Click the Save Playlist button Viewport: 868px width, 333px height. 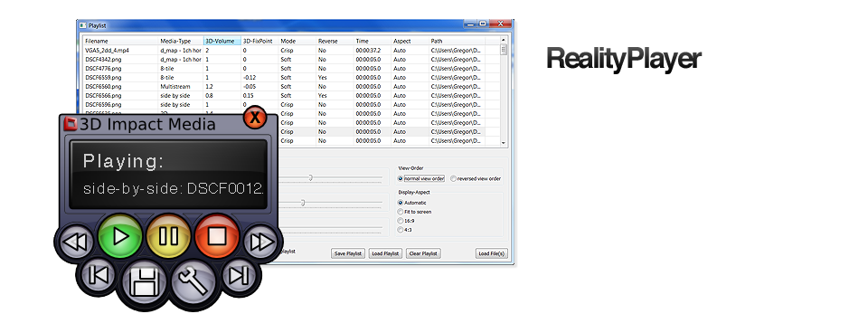(347, 253)
